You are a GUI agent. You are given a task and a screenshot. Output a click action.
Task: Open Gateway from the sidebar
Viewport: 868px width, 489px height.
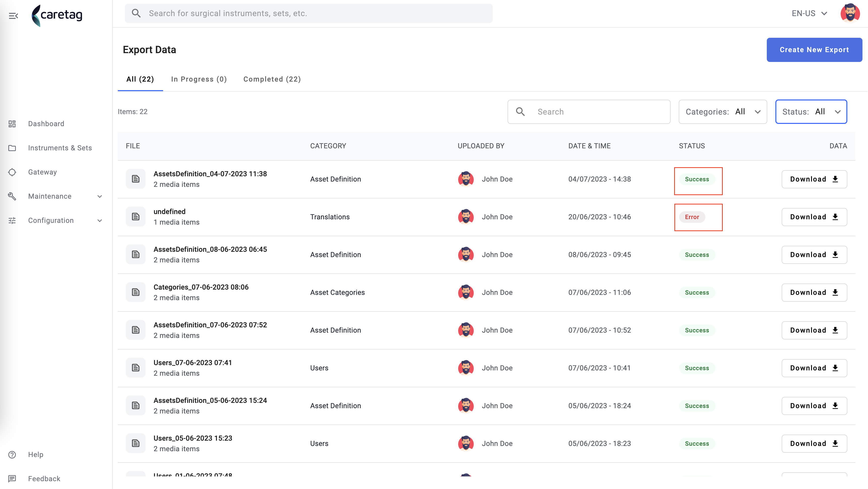tap(43, 172)
